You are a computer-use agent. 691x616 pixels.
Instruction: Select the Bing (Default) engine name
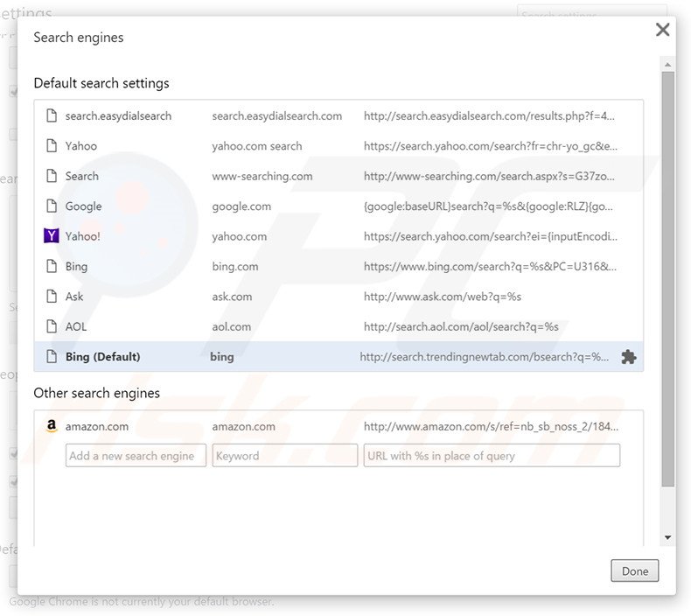click(102, 356)
